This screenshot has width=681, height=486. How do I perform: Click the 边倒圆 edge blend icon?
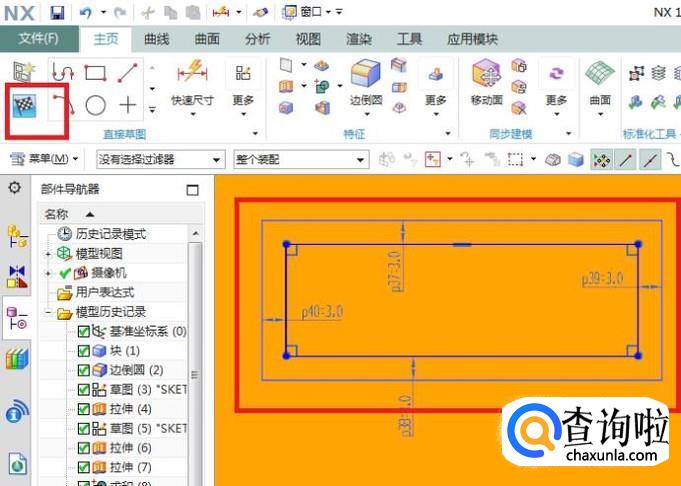366,73
